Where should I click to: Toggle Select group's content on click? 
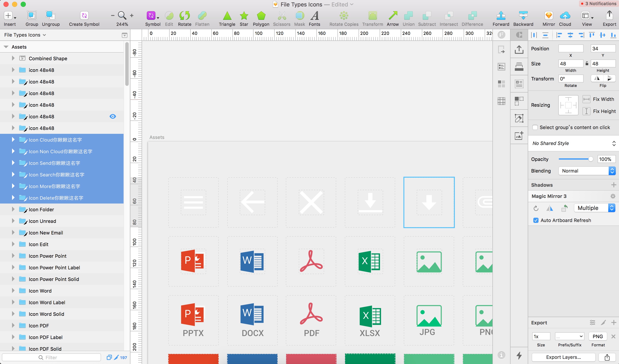(535, 127)
